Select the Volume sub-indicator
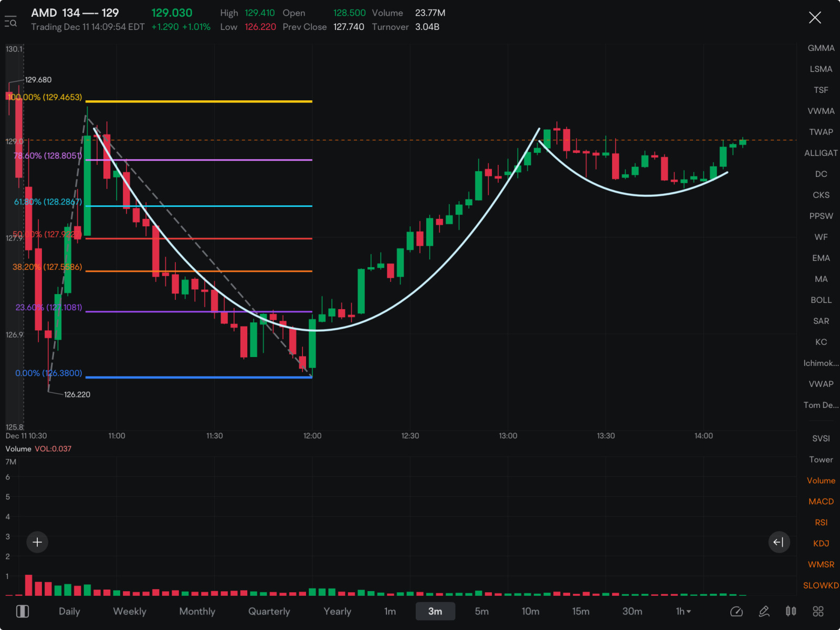The width and height of the screenshot is (840, 630). (x=821, y=480)
